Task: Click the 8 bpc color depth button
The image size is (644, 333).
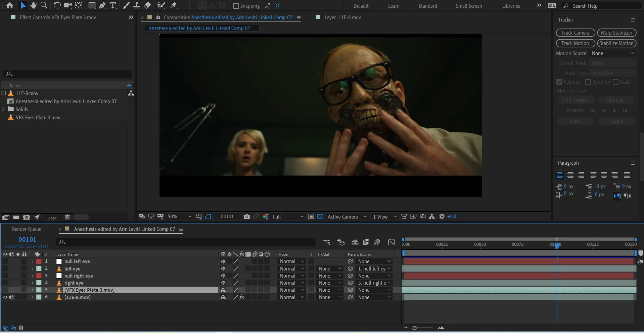Action: coord(52,218)
